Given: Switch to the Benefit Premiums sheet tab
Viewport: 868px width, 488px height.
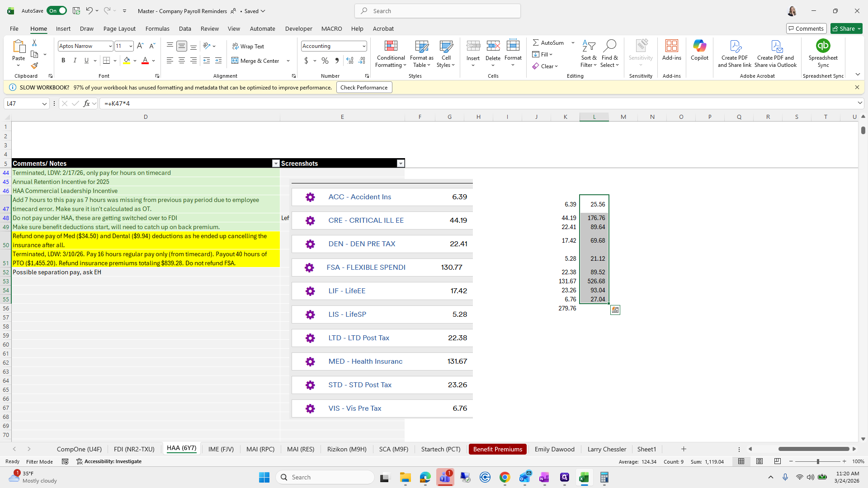Looking at the screenshot, I should point(497,449).
